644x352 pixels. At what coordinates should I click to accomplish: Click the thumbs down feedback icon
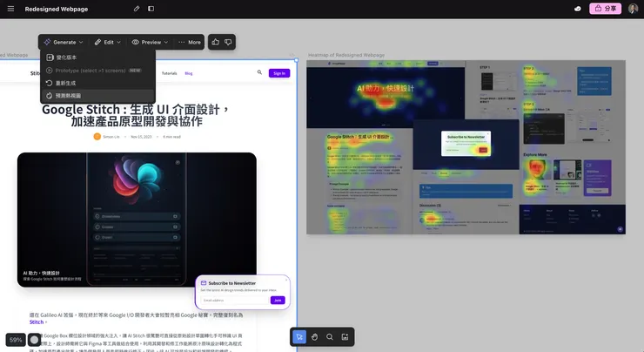click(x=228, y=42)
